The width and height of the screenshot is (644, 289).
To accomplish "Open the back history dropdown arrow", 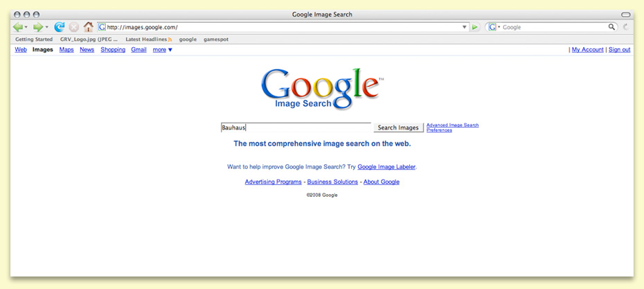I will [26, 28].
